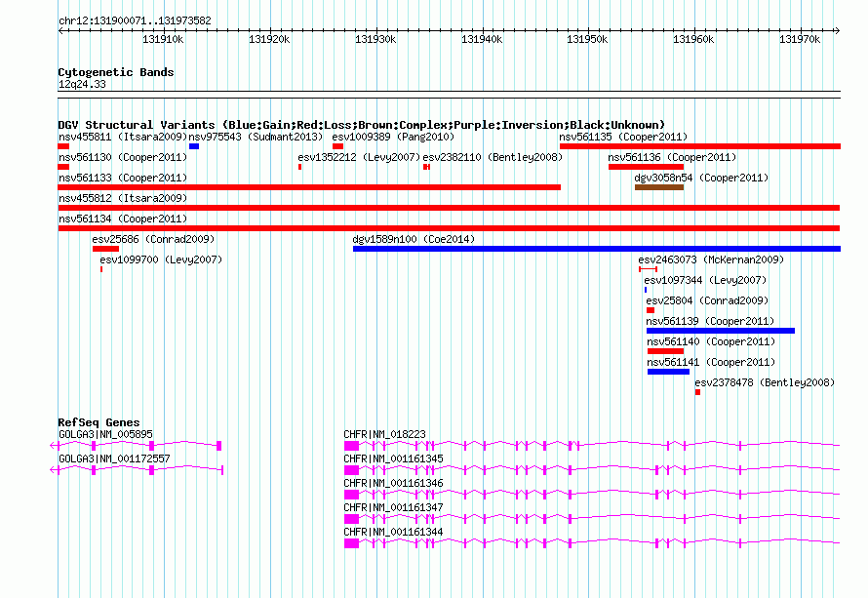868x598 pixels.
Task: Select the last exon block of GOLGA3|NM_005895
Action: pyautogui.click(x=219, y=446)
